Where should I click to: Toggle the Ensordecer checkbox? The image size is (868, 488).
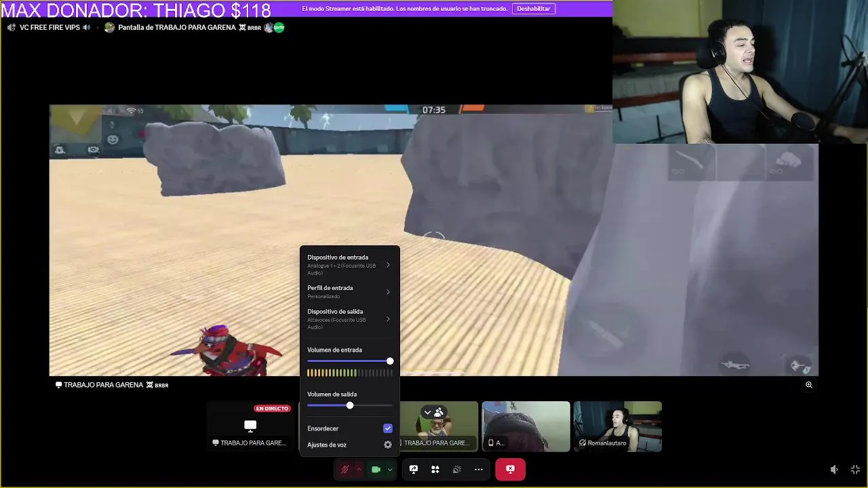tap(388, 428)
